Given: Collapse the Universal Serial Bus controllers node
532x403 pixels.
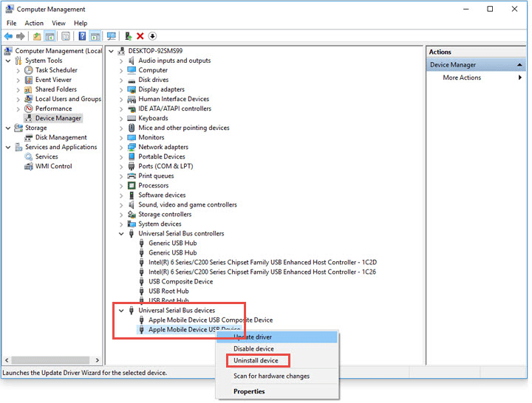Looking at the screenshot, I should click(121, 233).
